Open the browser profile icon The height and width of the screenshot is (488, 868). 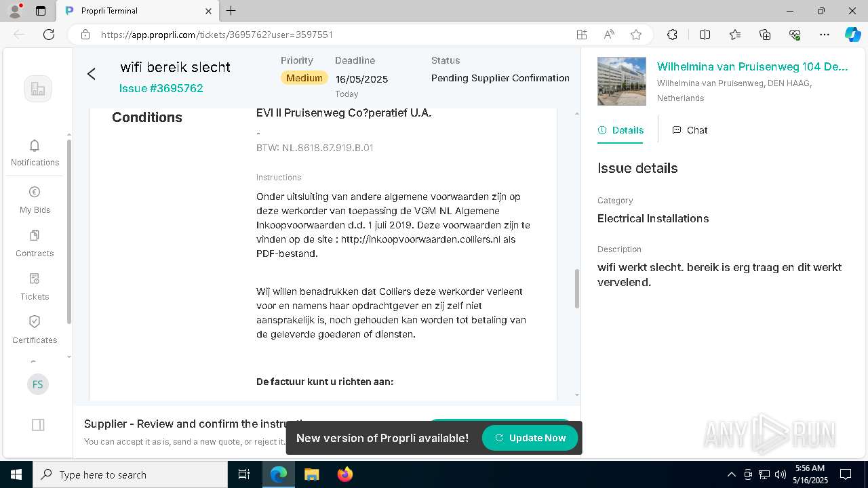click(x=15, y=11)
